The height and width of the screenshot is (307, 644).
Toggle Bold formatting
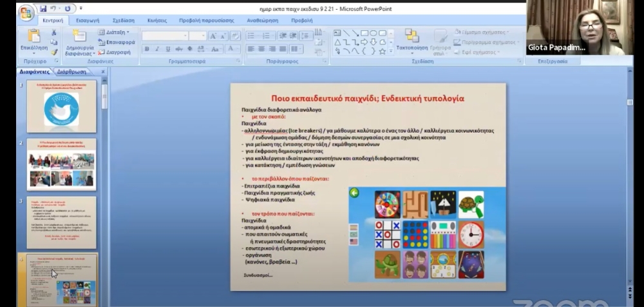(147, 49)
